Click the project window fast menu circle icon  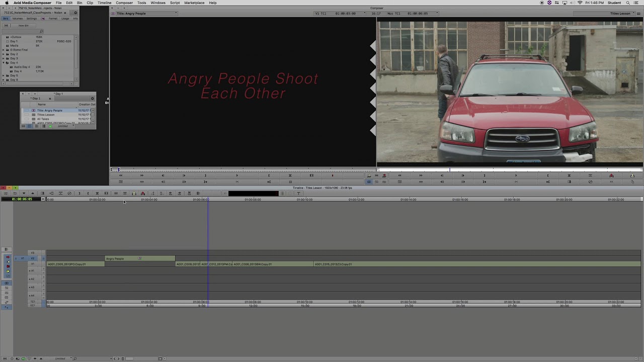75,13
